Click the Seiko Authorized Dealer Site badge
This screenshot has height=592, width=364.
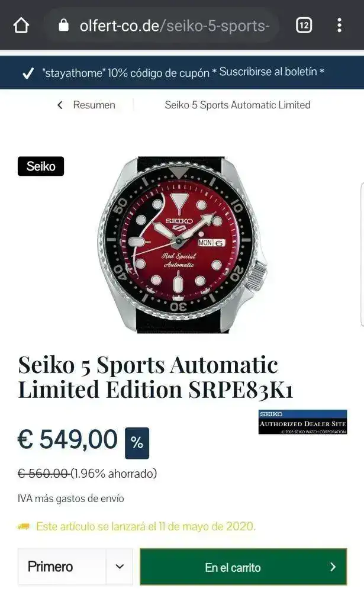click(302, 422)
